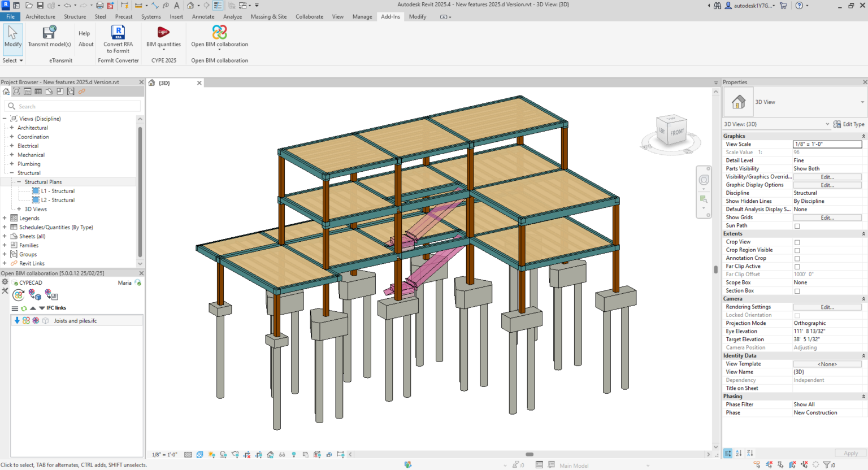The height and width of the screenshot is (470, 868).
Task: Switch to the Structure ribbon tab
Action: coord(75,16)
